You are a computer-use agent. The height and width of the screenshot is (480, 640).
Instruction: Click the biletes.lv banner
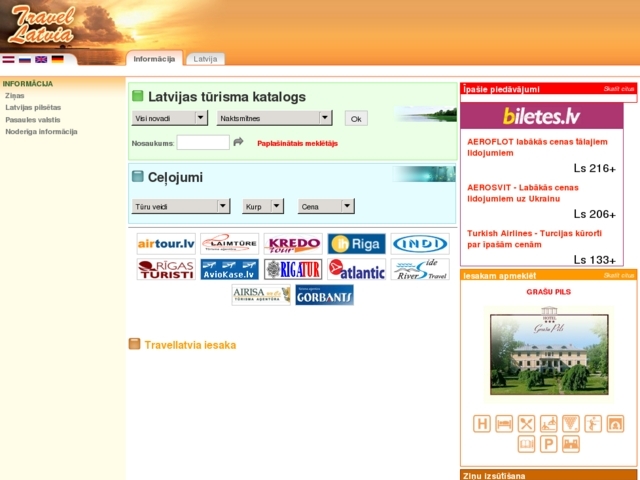[x=542, y=116]
